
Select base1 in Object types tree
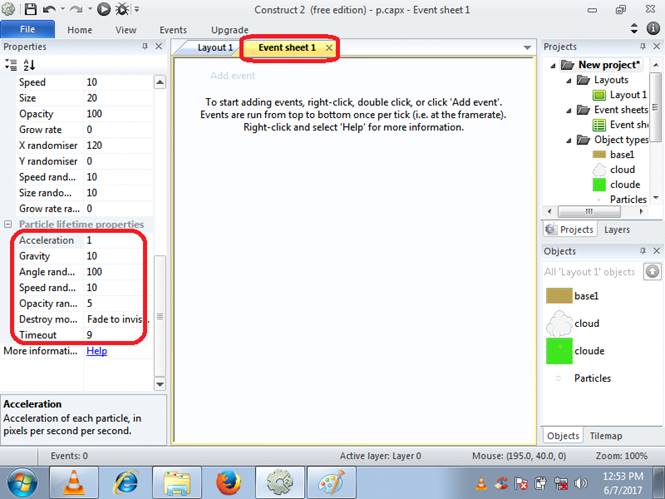tap(613, 155)
